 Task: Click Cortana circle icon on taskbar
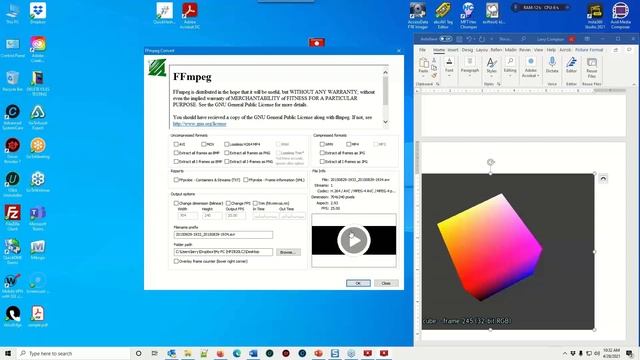[138, 353]
